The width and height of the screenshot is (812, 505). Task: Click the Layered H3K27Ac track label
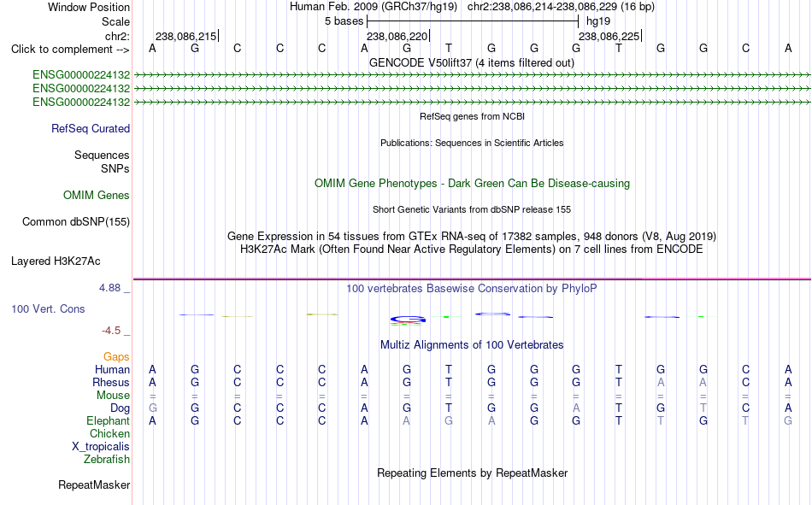tap(56, 261)
